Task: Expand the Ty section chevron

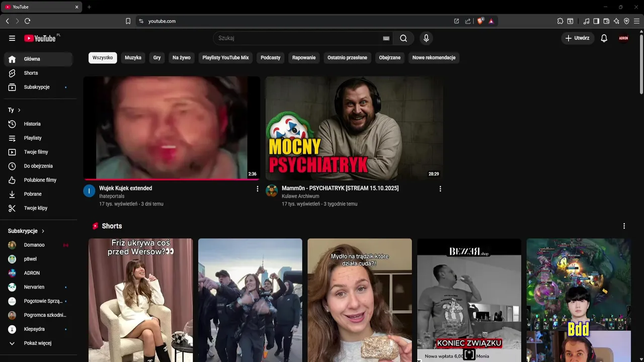Action: [19, 110]
